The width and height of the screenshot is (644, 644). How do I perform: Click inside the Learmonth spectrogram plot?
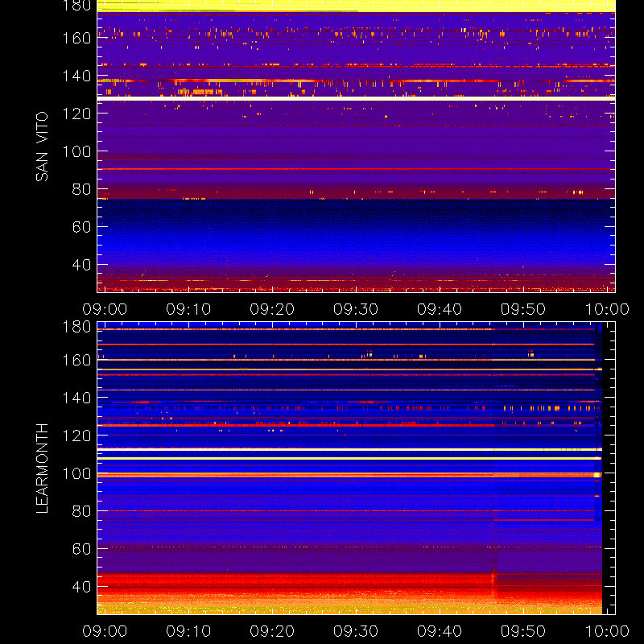click(356, 469)
